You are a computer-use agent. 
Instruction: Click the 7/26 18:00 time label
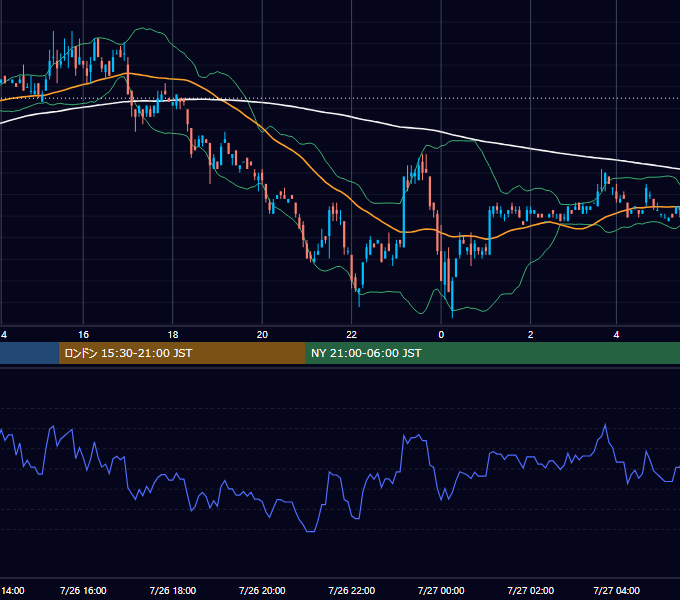[173, 590]
